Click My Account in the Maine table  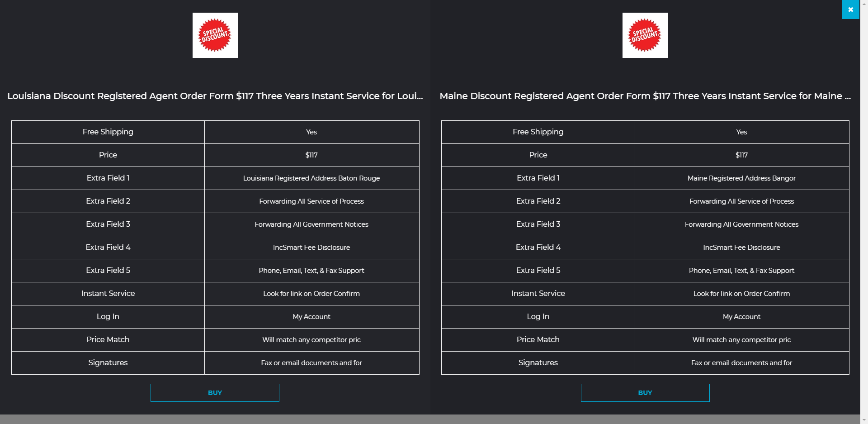tap(741, 317)
